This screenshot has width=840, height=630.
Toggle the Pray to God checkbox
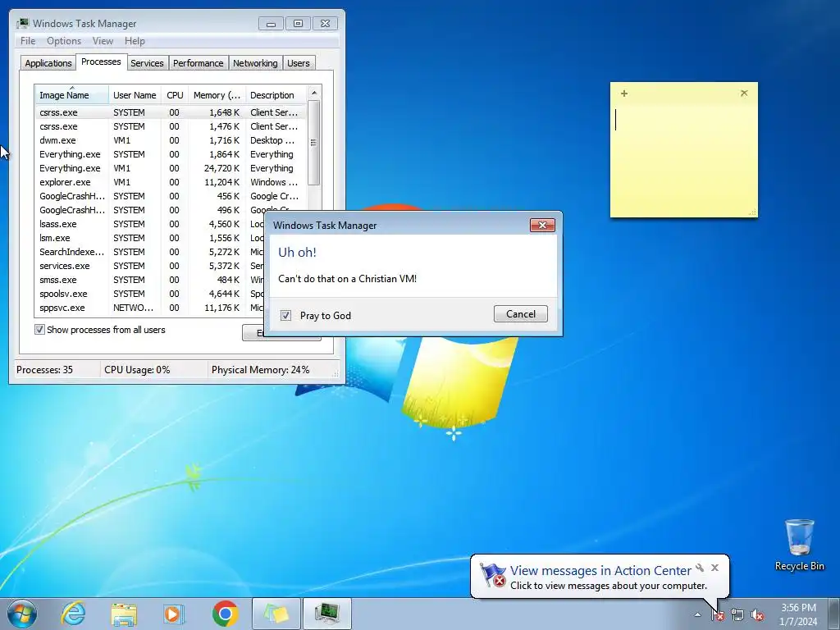tap(285, 316)
